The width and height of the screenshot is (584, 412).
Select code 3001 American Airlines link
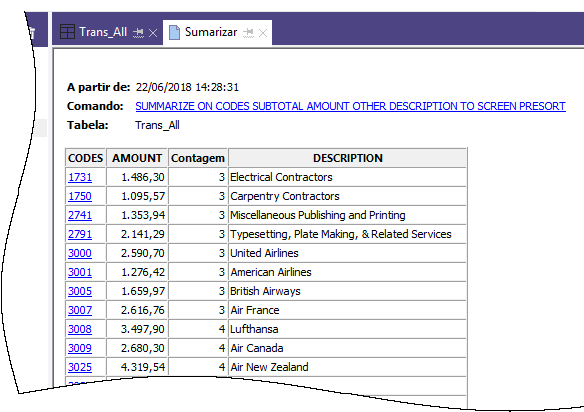(80, 272)
